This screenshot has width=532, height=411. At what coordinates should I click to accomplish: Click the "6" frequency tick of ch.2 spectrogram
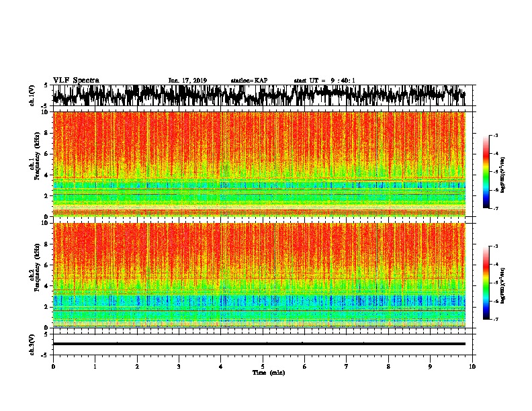click(47, 265)
